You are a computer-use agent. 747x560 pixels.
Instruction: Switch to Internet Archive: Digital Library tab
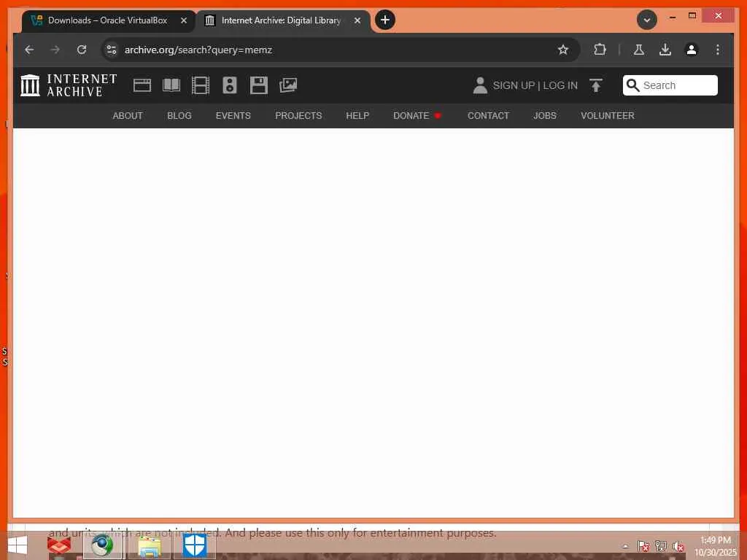[x=281, y=20]
